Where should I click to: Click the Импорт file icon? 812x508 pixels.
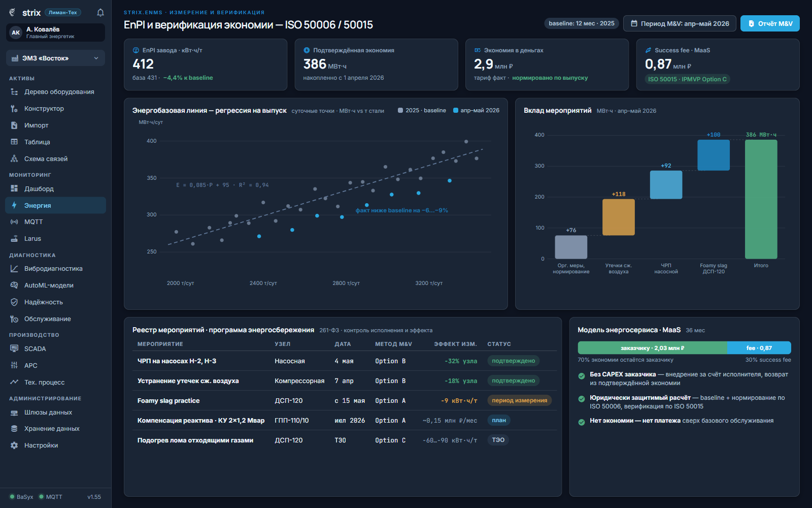coord(14,125)
